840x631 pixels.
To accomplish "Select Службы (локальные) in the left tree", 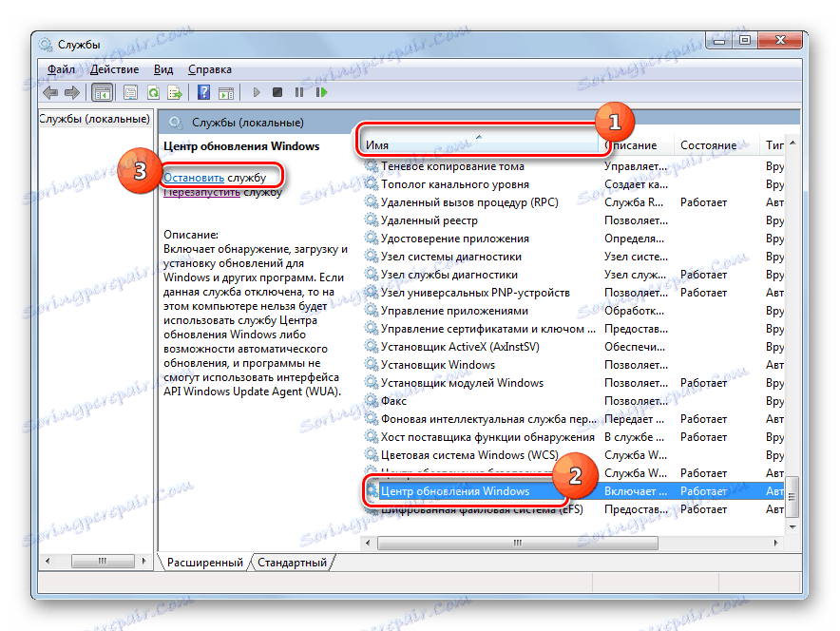I will click(x=95, y=119).
